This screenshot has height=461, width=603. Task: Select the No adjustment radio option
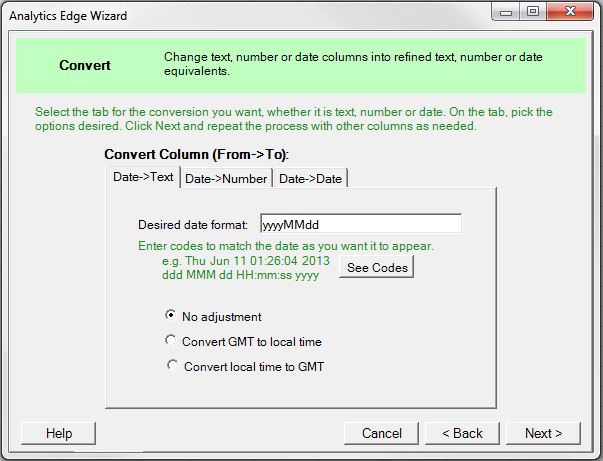pos(170,315)
